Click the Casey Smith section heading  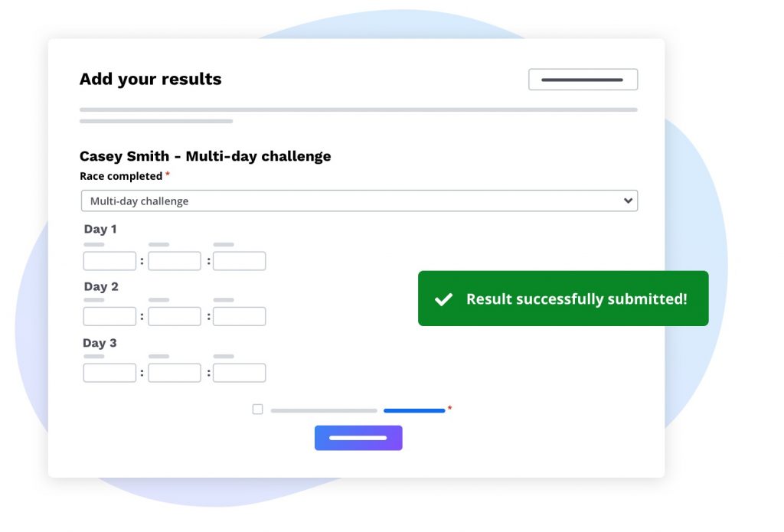click(205, 156)
